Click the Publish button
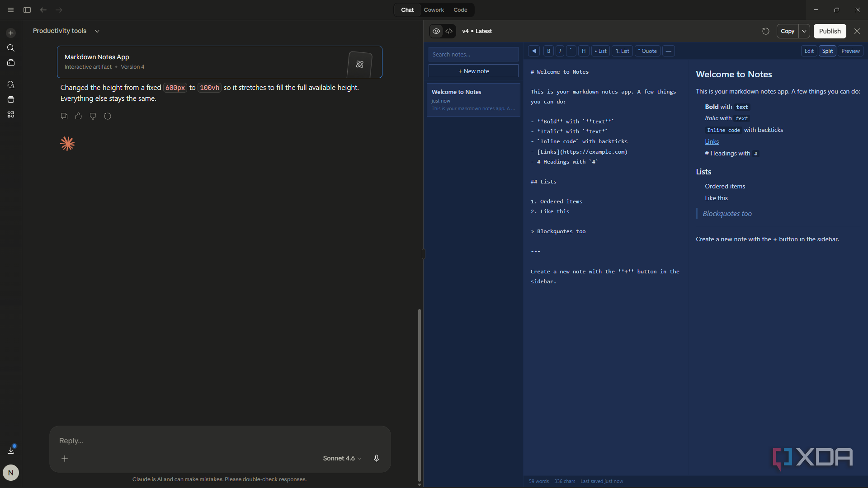Screen dimensions: 868x488 click(830, 31)
